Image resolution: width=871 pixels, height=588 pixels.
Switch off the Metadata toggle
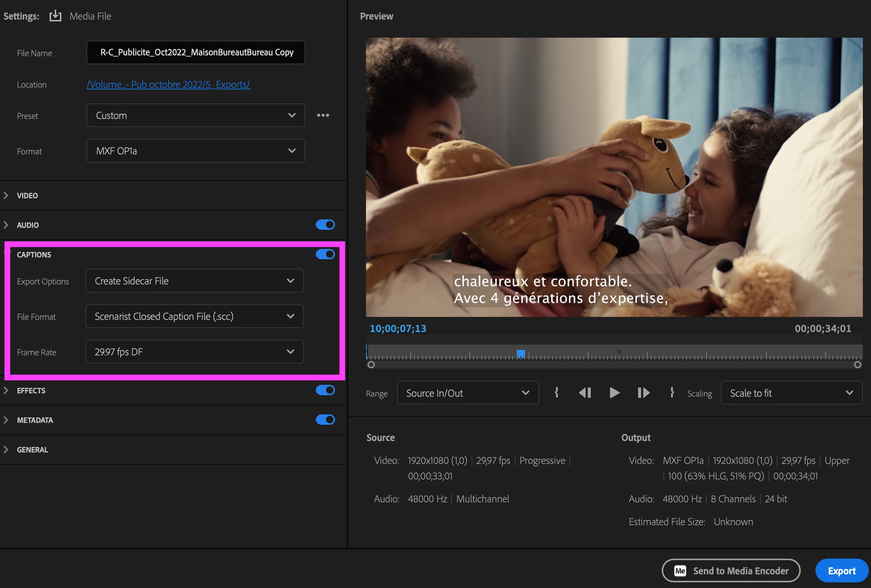click(325, 420)
